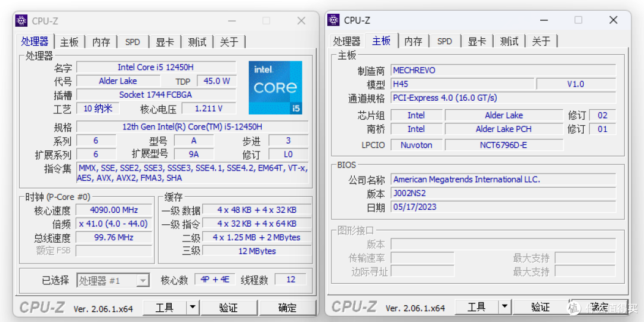Click the L1 data 4 x 48 KB + 4 x 32 KB value
This screenshot has height=322, width=644.
point(257,210)
